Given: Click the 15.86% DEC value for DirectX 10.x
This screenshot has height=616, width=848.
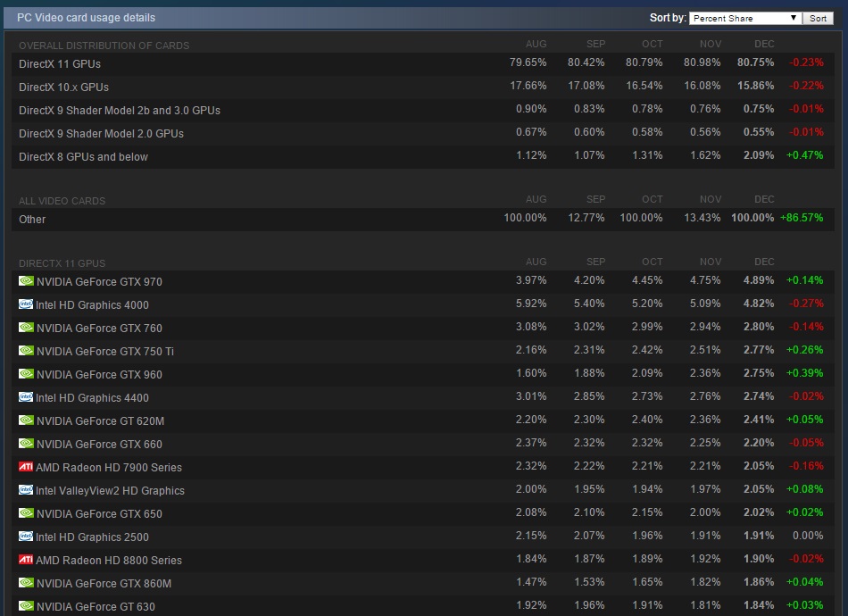Looking at the screenshot, I should pos(755,86).
